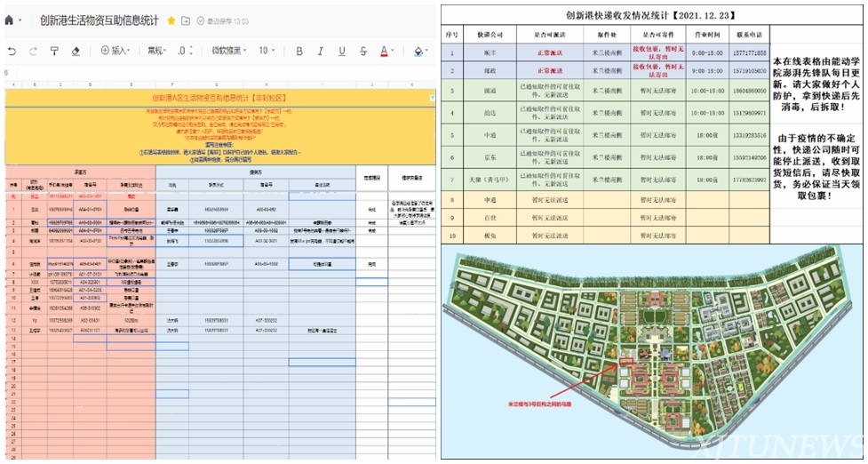The width and height of the screenshot is (868, 464).
Task: Click 正常派送 in the 顺丰 row
Action: pyautogui.click(x=550, y=53)
